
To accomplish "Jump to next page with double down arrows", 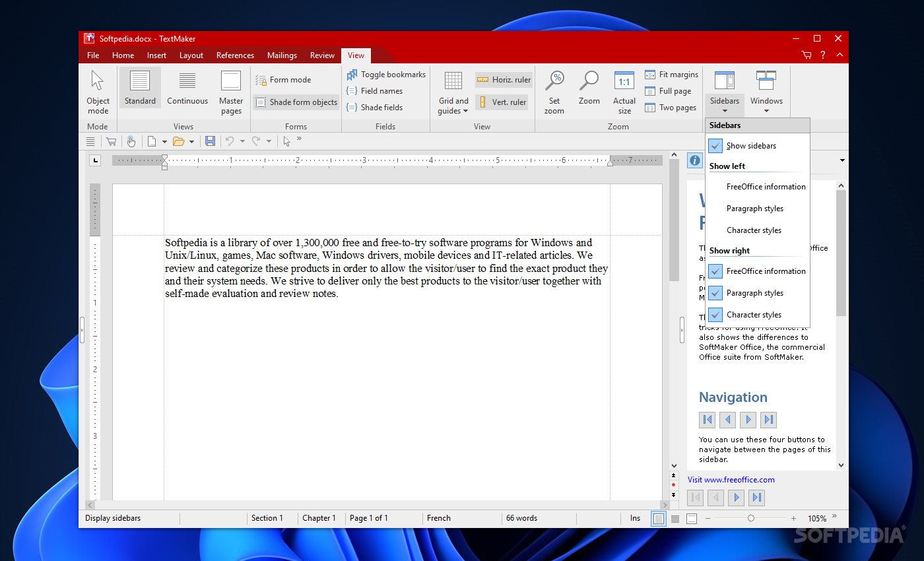I will 674,494.
